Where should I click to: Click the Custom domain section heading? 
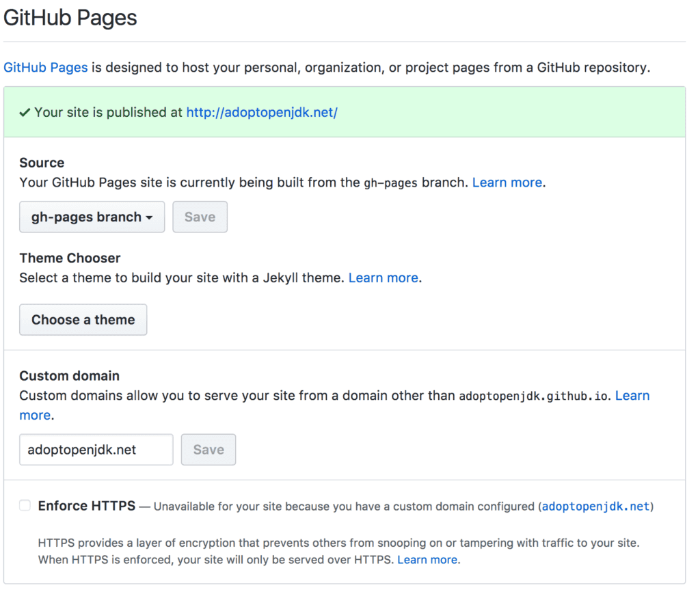coord(70,376)
